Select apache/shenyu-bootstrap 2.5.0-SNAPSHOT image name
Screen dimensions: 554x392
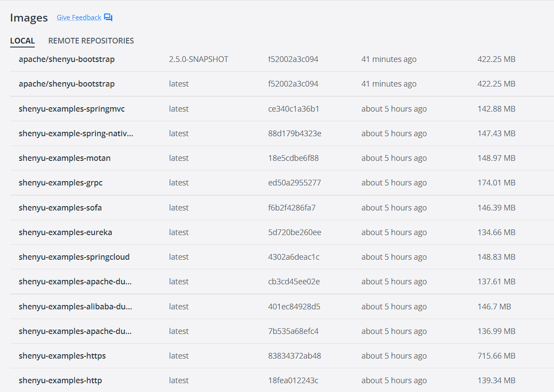[x=67, y=59]
